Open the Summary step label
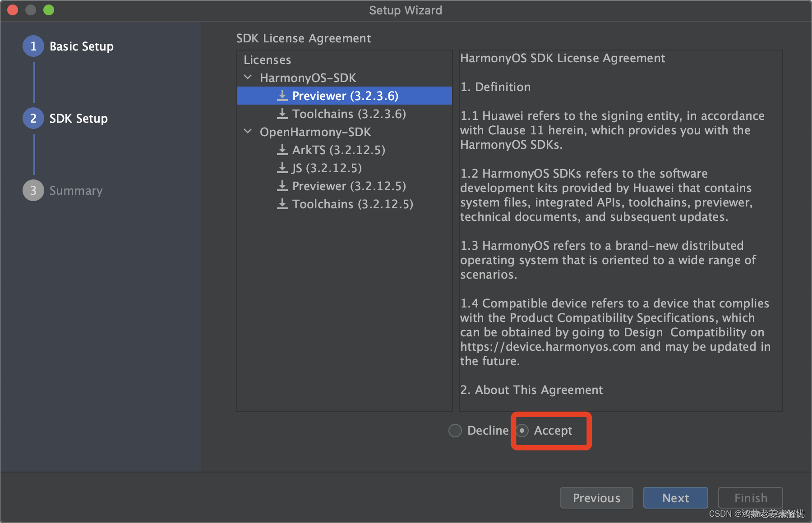Image resolution: width=812 pixels, height=523 pixels. 76,191
